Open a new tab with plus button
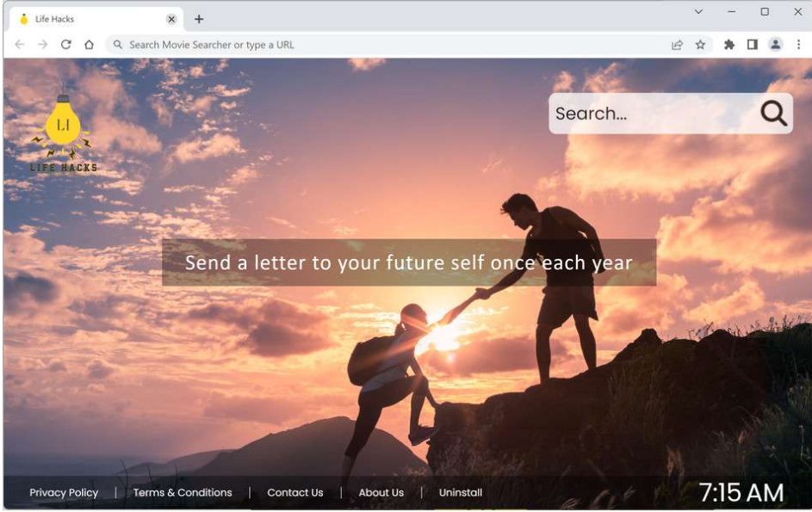 (x=199, y=19)
